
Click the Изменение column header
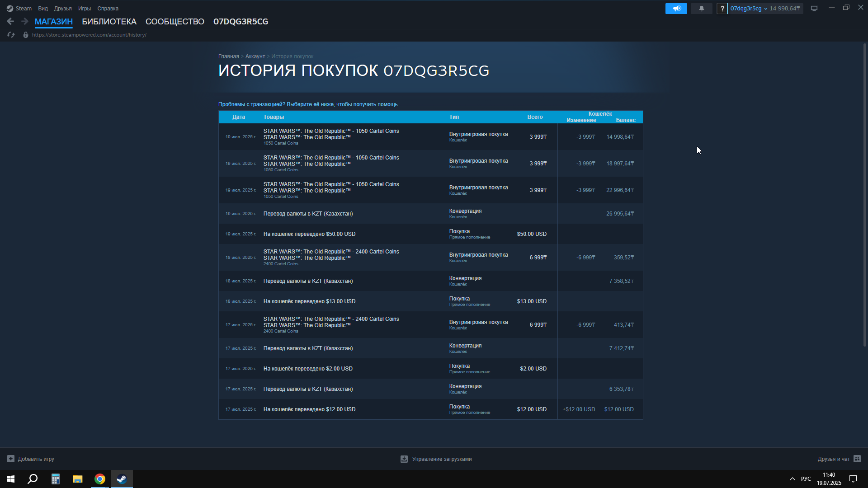coord(581,120)
